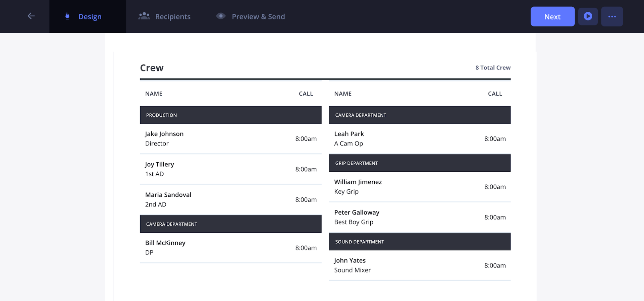Click the back arrow icon
Image resolution: width=644 pixels, height=301 pixels.
click(x=31, y=16)
